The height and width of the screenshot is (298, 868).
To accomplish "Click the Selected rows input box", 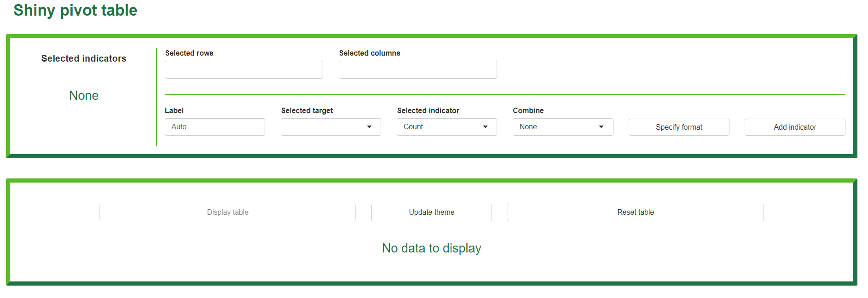I will [x=243, y=70].
